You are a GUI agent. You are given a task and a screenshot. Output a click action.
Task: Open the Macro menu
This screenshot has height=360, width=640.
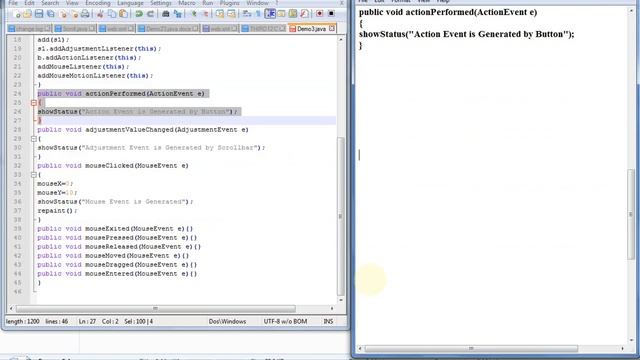(187, 3)
